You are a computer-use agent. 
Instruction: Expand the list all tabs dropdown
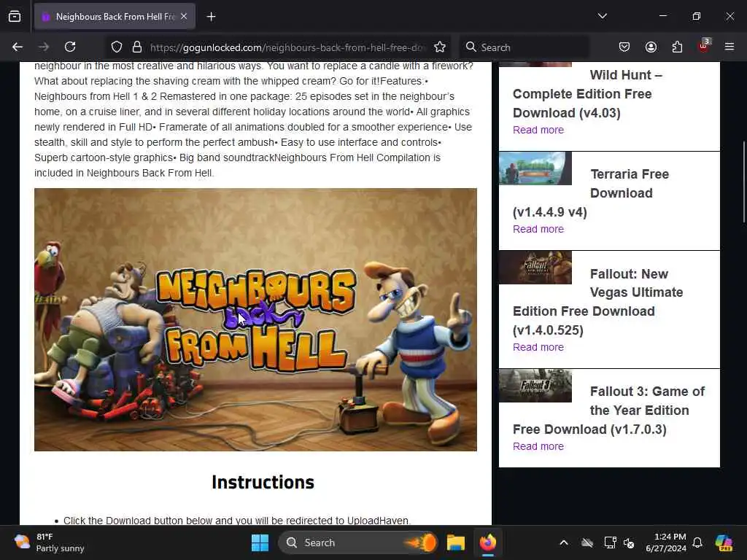click(x=602, y=16)
